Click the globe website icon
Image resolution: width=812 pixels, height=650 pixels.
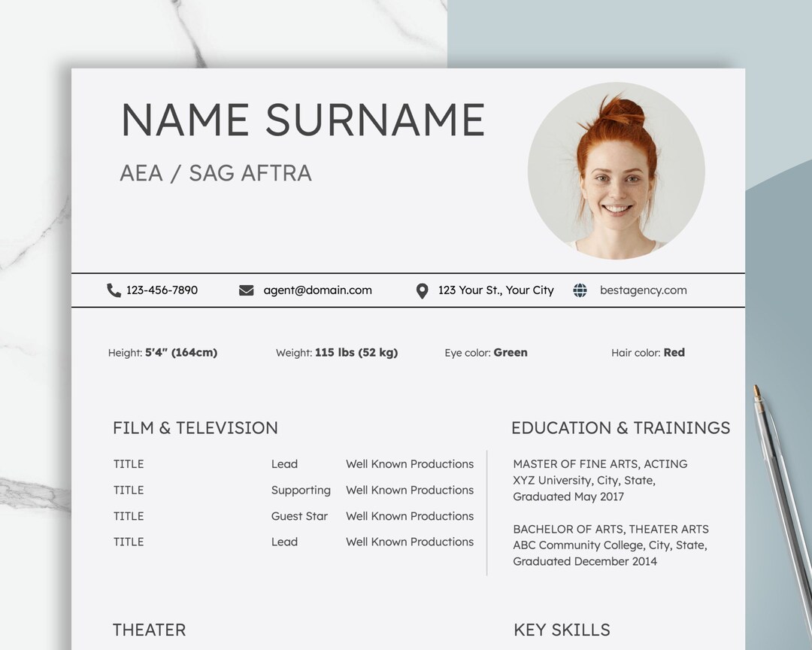point(580,290)
